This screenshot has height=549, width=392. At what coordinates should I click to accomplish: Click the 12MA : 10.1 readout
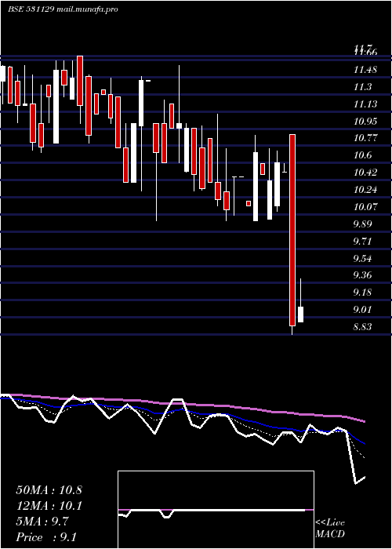pyautogui.click(x=49, y=506)
